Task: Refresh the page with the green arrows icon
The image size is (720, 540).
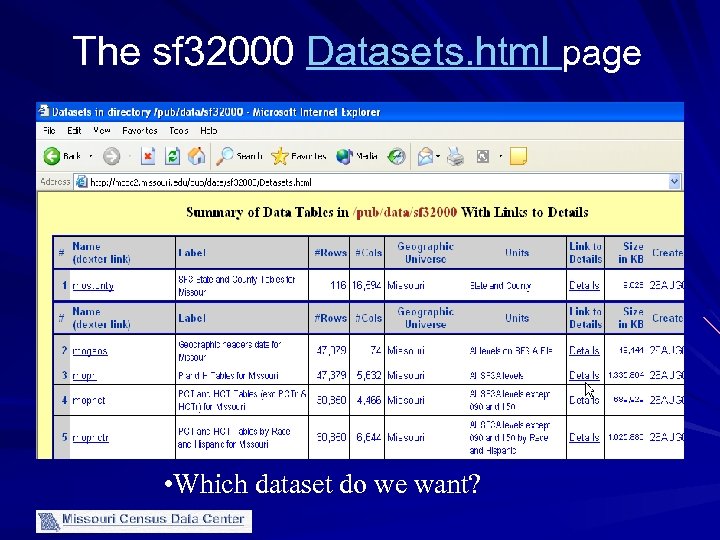Action: [172, 156]
